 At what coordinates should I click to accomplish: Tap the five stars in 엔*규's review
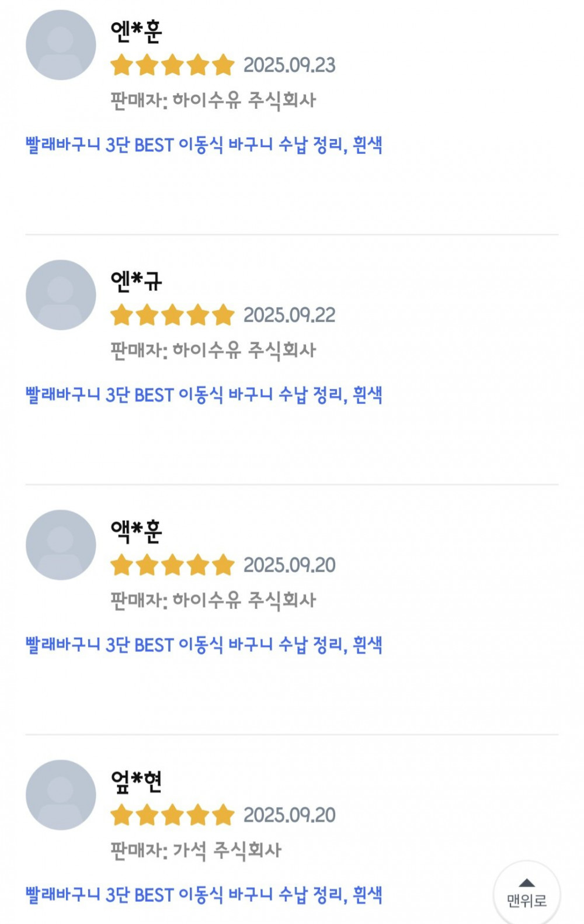(172, 315)
